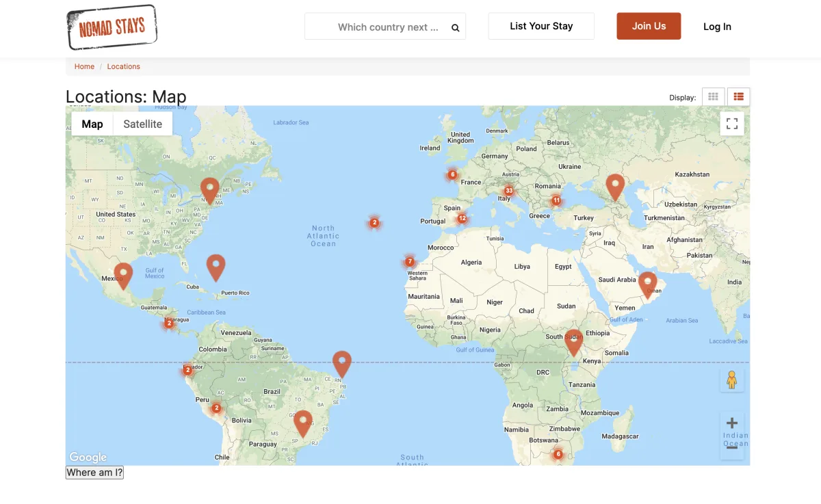Image resolution: width=821 pixels, height=504 pixels.
Task: Expand the cluster of 6 in South Africa
Action: click(x=558, y=454)
